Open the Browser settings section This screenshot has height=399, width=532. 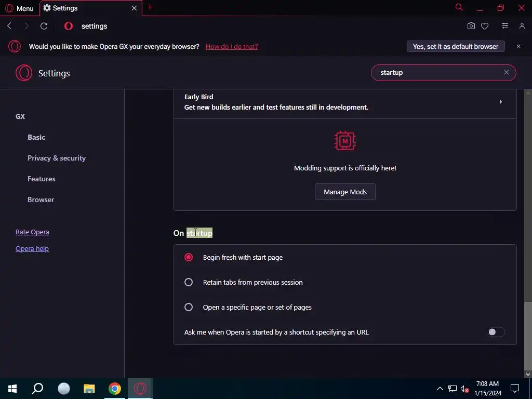(x=41, y=199)
